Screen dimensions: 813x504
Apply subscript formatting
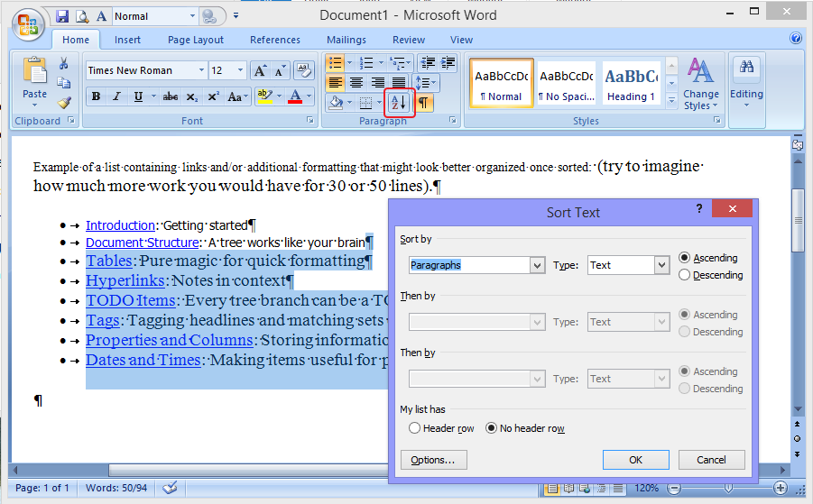pyautogui.click(x=192, y=96)
